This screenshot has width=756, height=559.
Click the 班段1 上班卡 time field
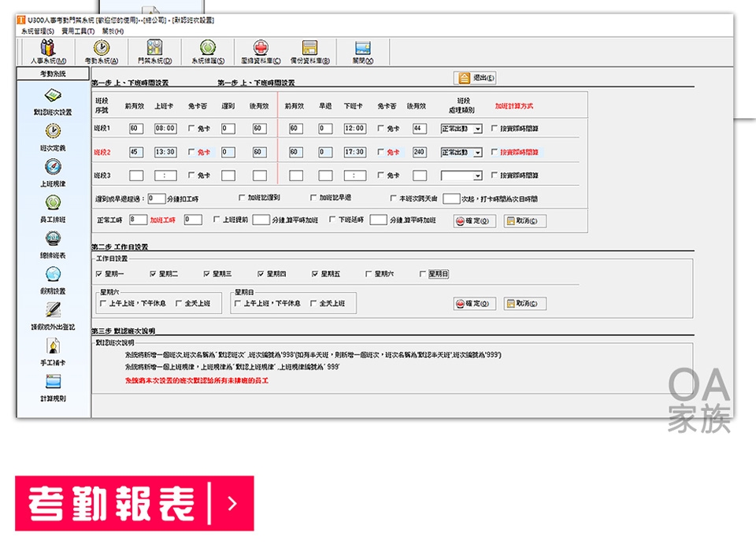165,128
